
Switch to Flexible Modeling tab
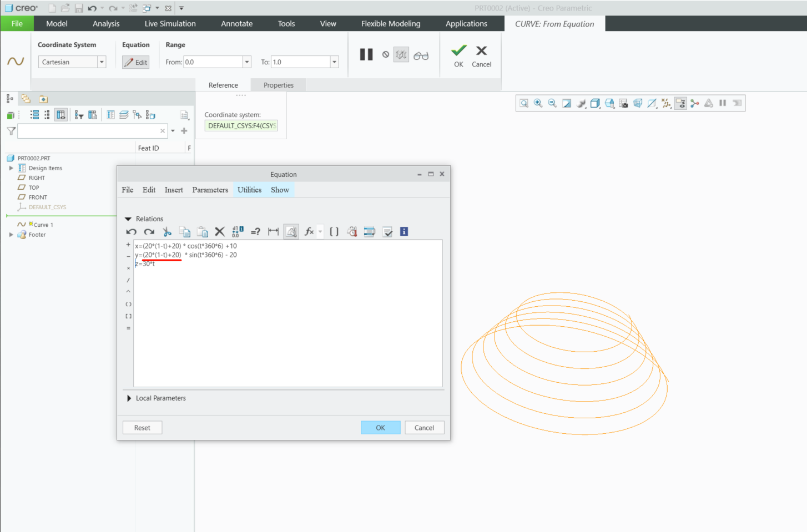click(391, 23)
